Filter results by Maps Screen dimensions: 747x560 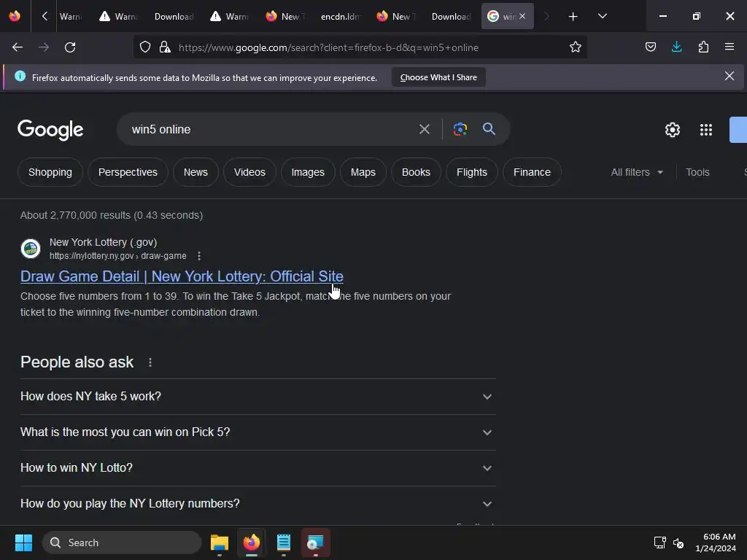tap(363, 172)
